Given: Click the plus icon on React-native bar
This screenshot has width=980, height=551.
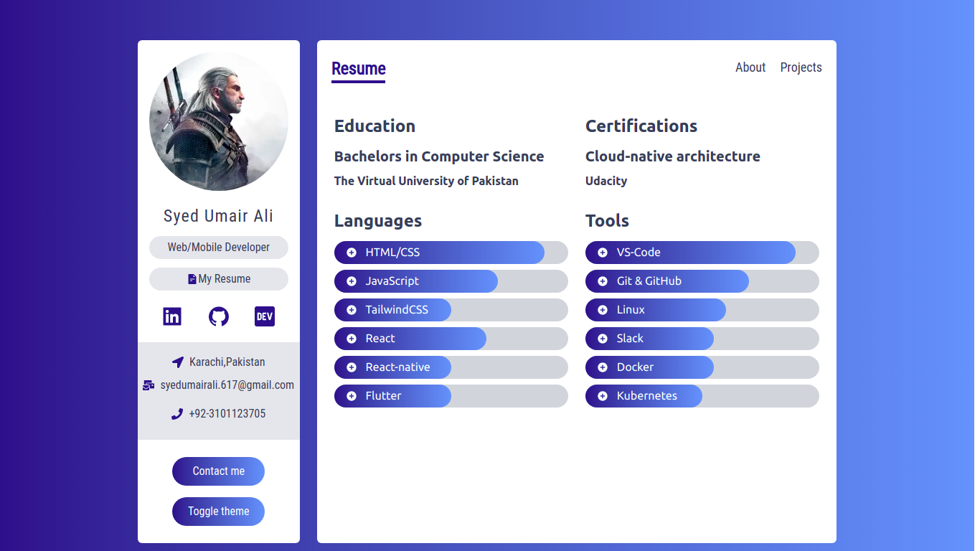Looking at the screenshot, I should pyautogui.click(x=352, y=367).
